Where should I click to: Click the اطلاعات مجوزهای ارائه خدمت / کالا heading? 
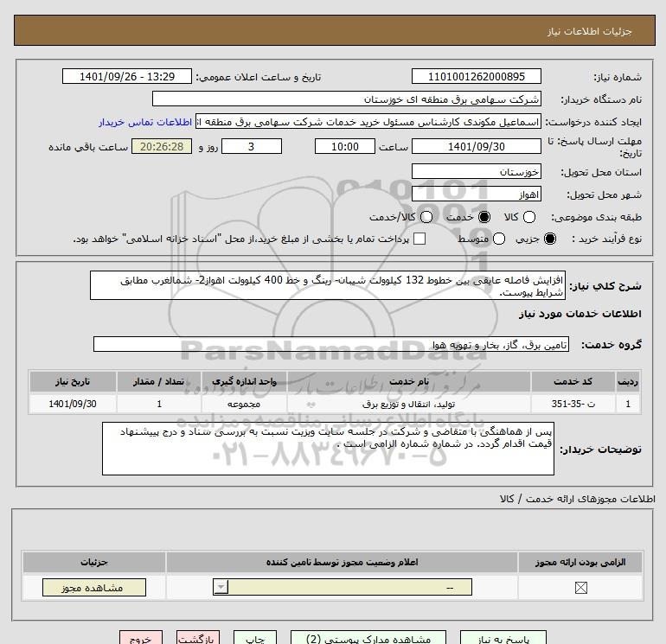click(x=578, y=499)
